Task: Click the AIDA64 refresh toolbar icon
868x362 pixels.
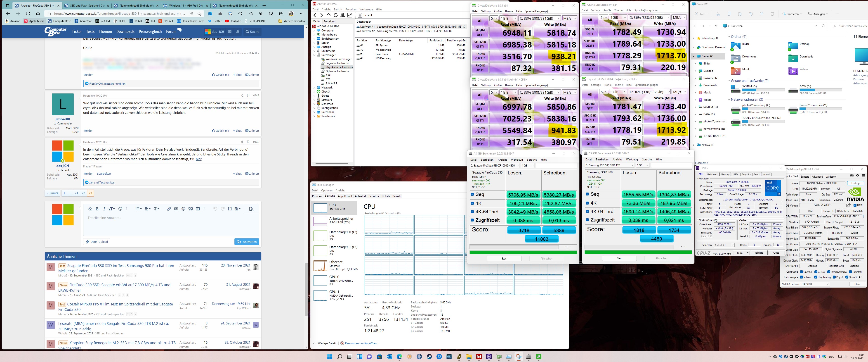Action: click(336, 15)
